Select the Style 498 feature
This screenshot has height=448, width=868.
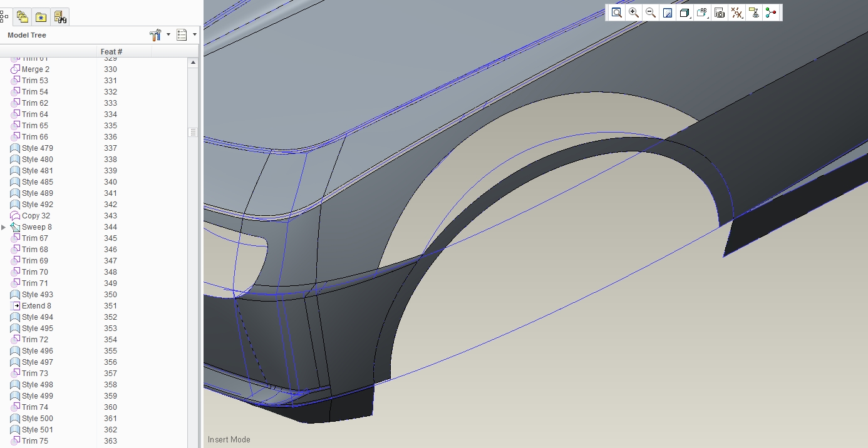tap(38, 385)
